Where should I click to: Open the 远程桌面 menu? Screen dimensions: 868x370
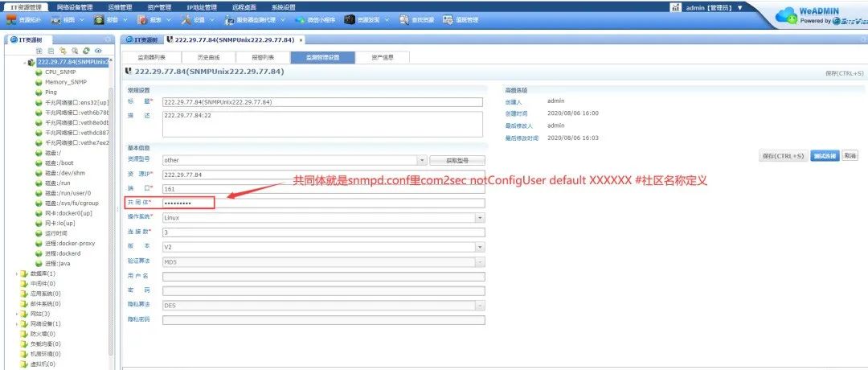[x=244, y=8]
